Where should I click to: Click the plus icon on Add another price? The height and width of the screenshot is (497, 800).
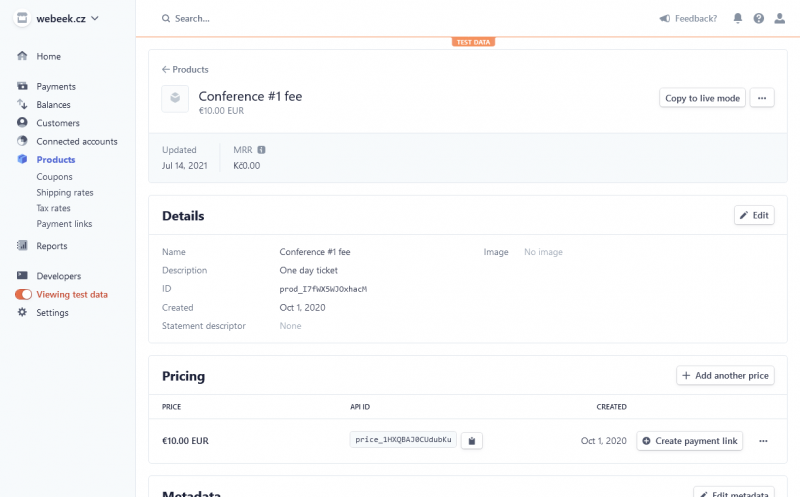tap(686, 376)
